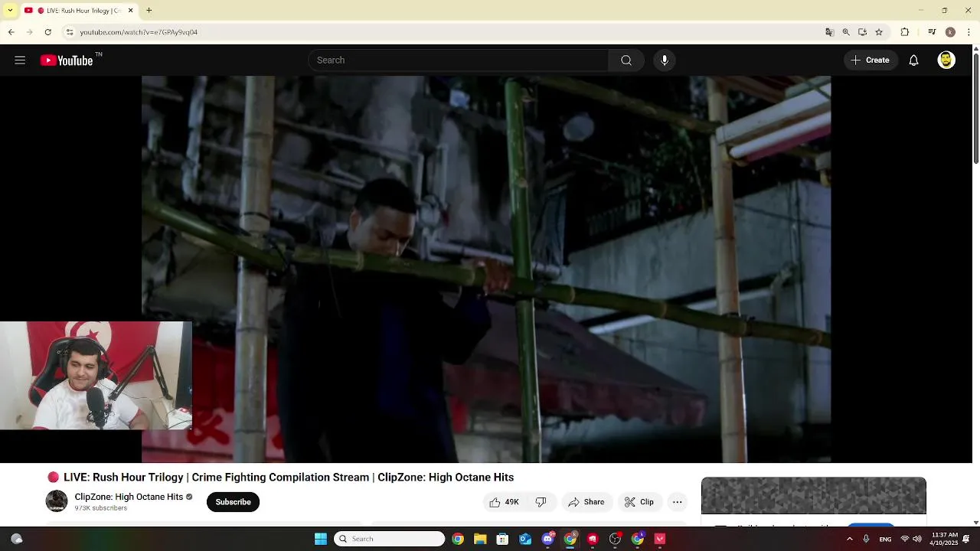Open the Extensions puzzle icon
This screenshot has width=980, height=551.
click(x=904, y=32)
